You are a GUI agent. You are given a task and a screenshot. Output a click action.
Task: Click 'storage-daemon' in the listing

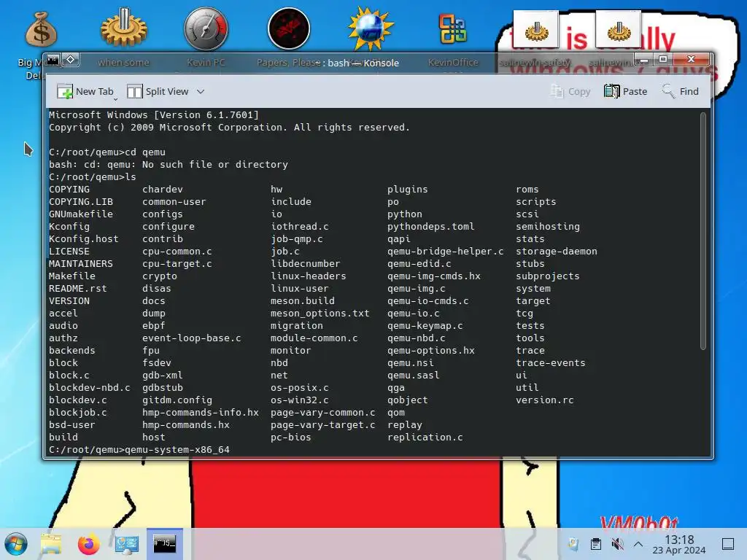pyautogui.click(x=557, y=252)
